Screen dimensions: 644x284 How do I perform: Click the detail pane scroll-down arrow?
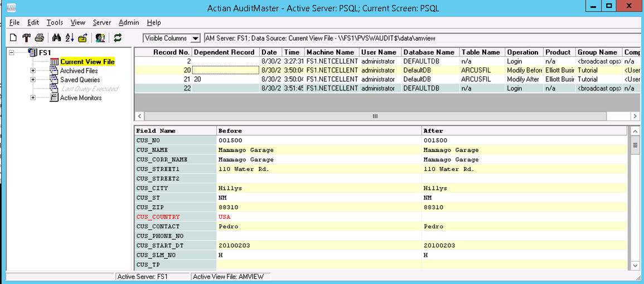click(x=635, y=266)
